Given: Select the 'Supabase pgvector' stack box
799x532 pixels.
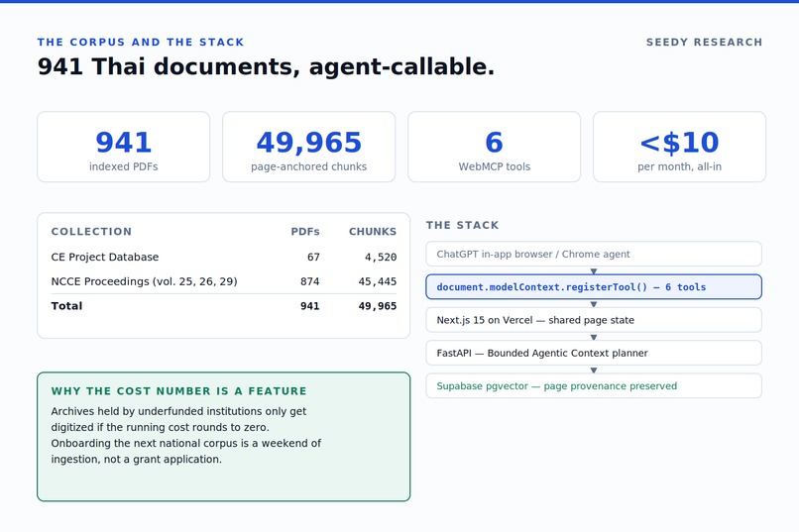Looking at the screenshot, I should coord(594,386).
